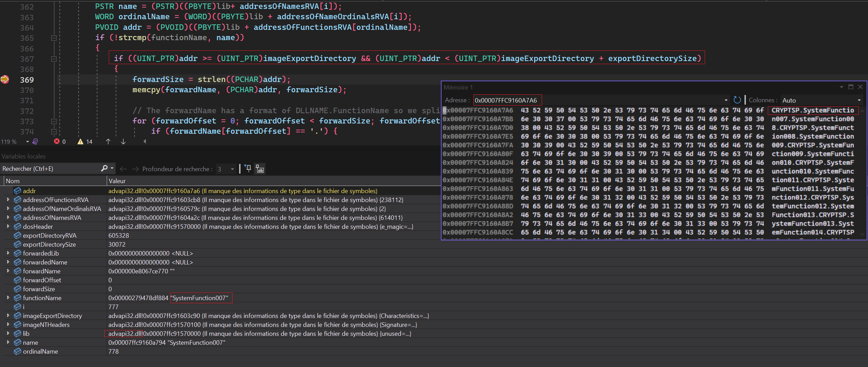Click the breakpoint arrow at line 369
The image size is (868, 367).
click(x=5, y=80)
